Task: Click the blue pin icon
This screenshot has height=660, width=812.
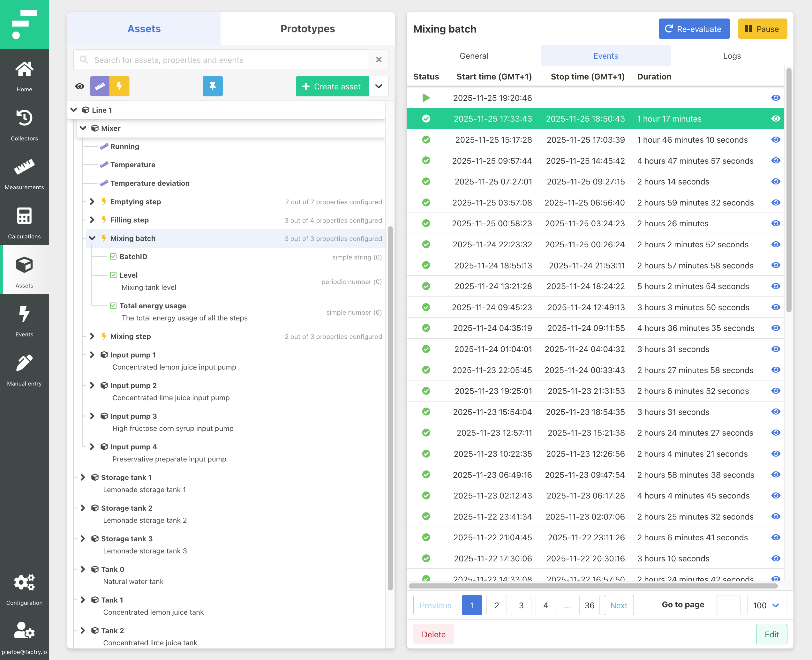Action: point(213,86)
